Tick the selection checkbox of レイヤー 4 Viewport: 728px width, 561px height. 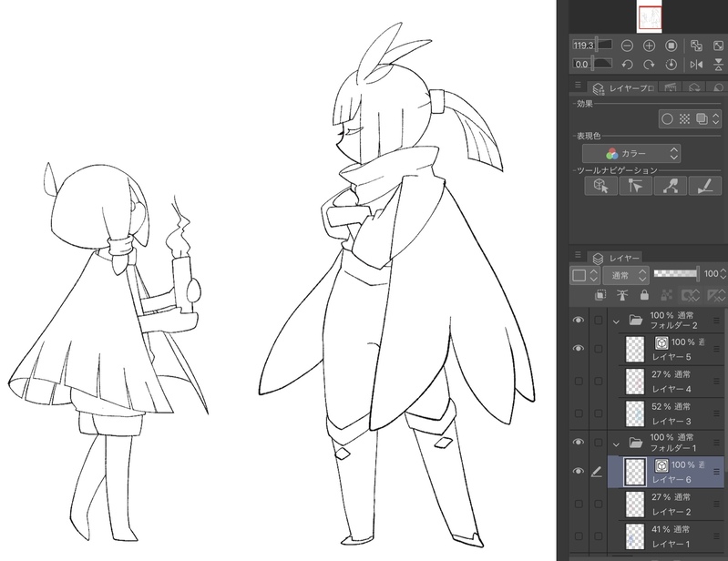click(599, 381)
